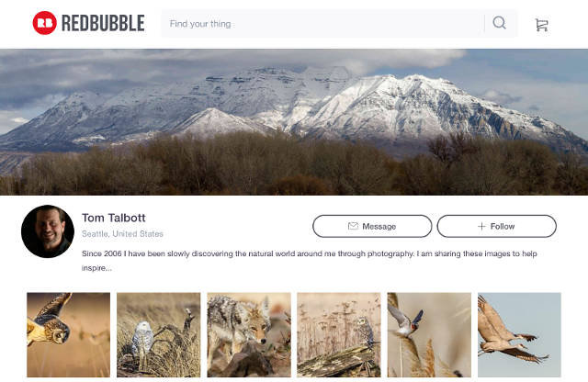The height and width of the screenshot is (382, 588).
Task: Open the snowy owl in grass thumbnail
Action: click(x=159, y=335)
